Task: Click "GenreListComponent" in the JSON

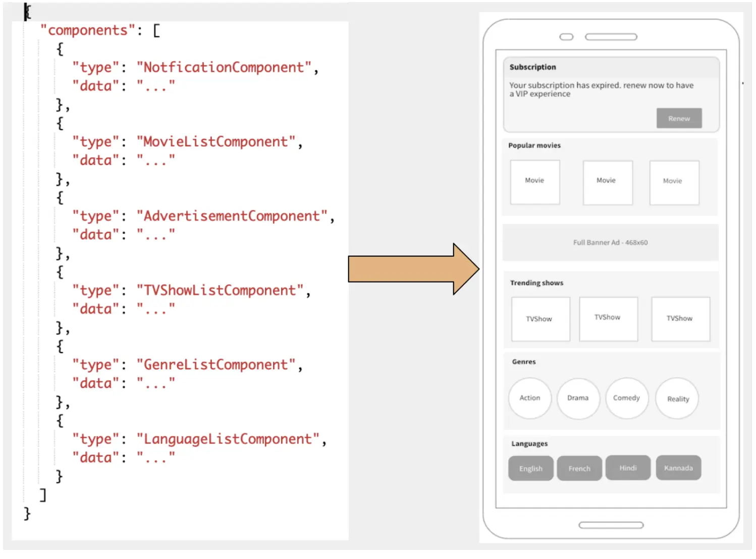Action: [216, 364]
